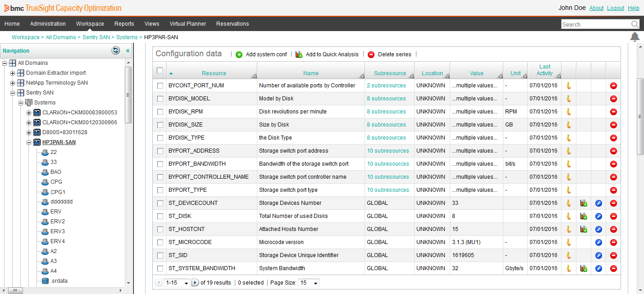Image resolution: width=644 pixels, height=294 pixels.
Task: Open the Reservations menu
Action: (x=233, y=24)
